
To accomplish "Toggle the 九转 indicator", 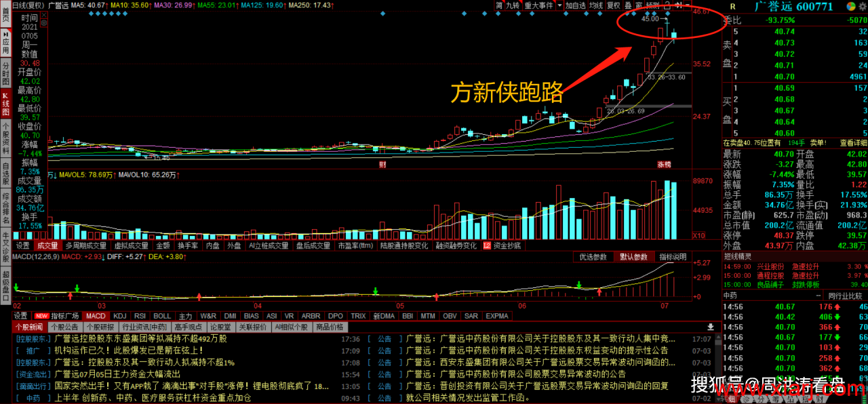I will click(513, 5).
